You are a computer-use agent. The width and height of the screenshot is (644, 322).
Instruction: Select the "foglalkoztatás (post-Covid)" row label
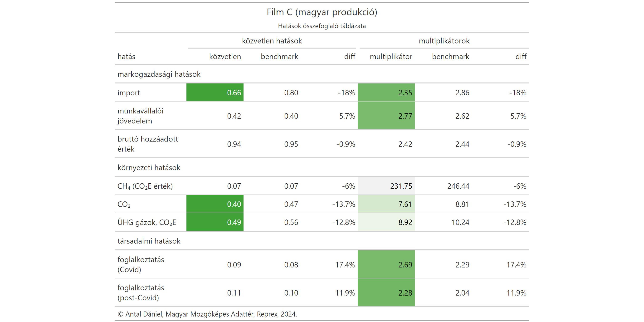[x=141, y=293]
